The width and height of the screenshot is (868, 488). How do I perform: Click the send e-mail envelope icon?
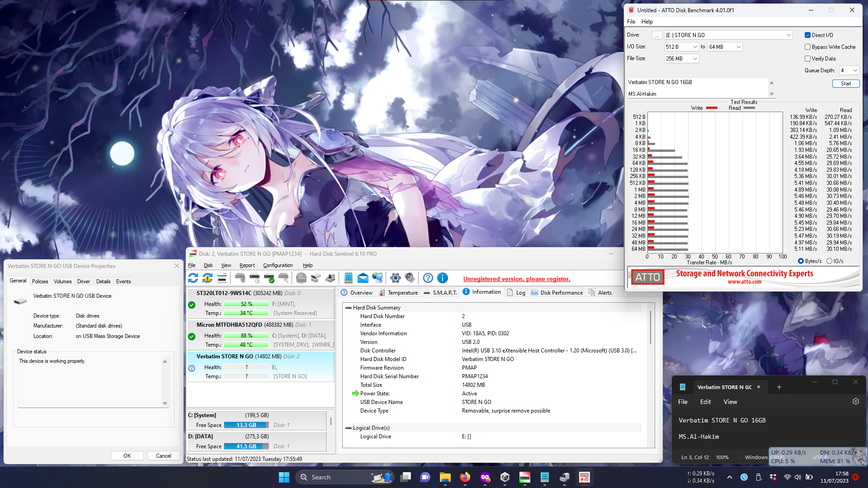click(363, 278)
